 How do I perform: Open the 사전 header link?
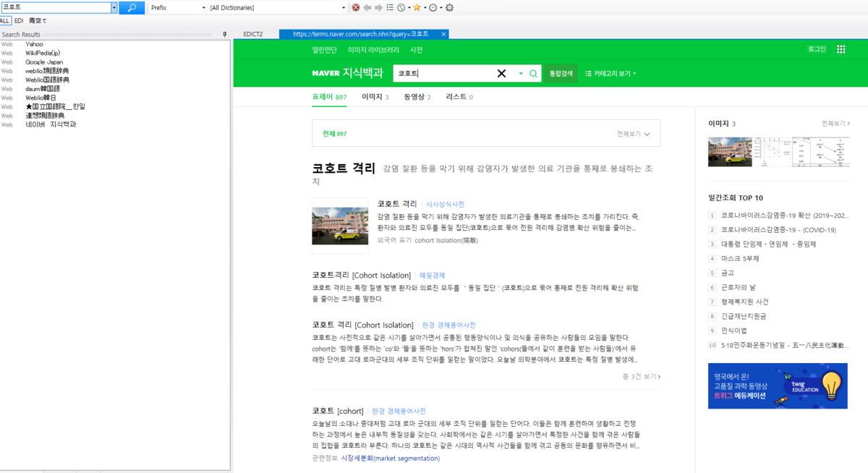(x=416, y=50)
